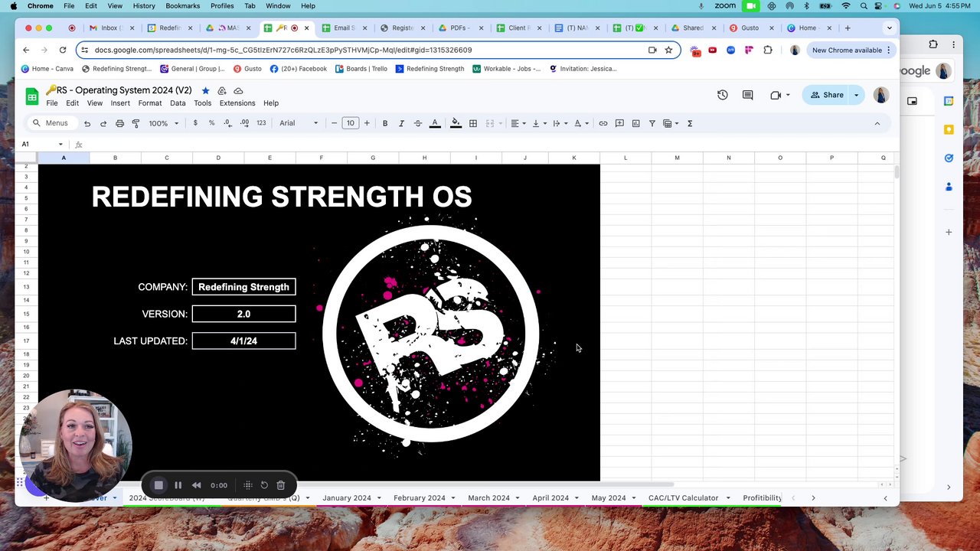This screenshot has height=551, width=980.
Task: Decrease decimal places
Action: [x=228, y=123]
